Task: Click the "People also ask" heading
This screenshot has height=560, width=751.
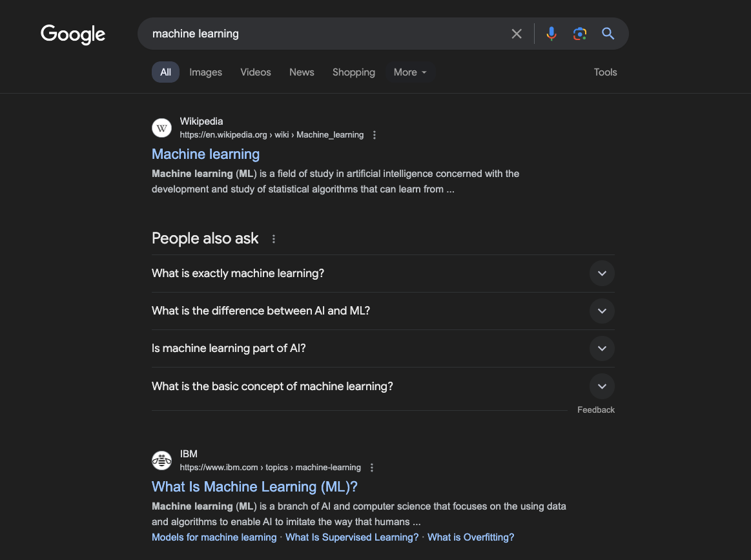Action: pos(205,238)
